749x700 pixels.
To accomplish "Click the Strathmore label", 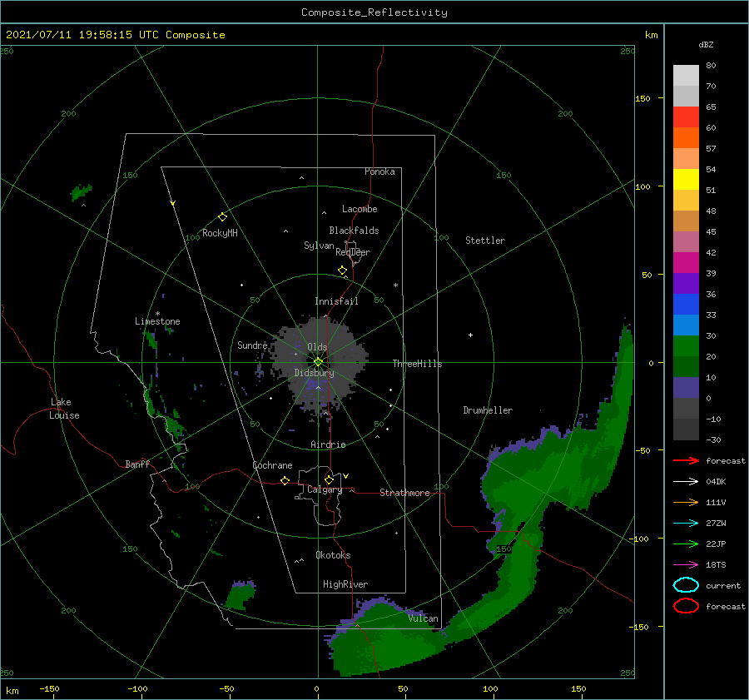I will click(x=404, y=493).
